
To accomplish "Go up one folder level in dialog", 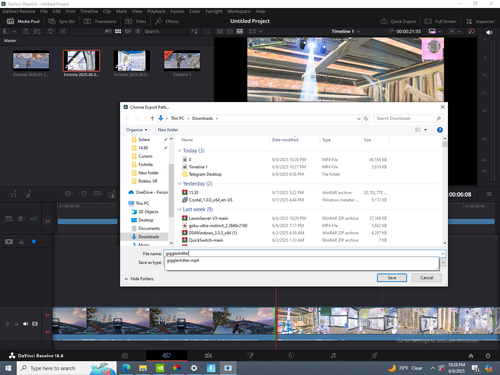I will click(152, 118).
